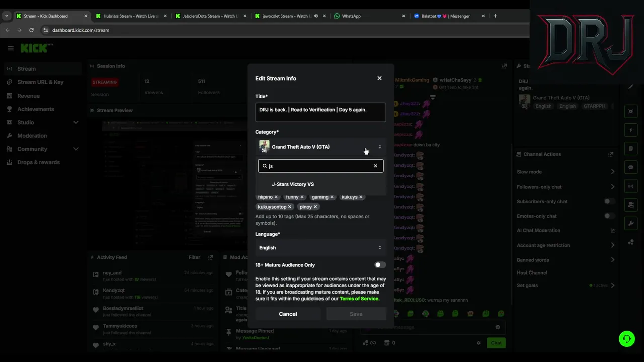Open chat settings gear icon

coord(479,343)
